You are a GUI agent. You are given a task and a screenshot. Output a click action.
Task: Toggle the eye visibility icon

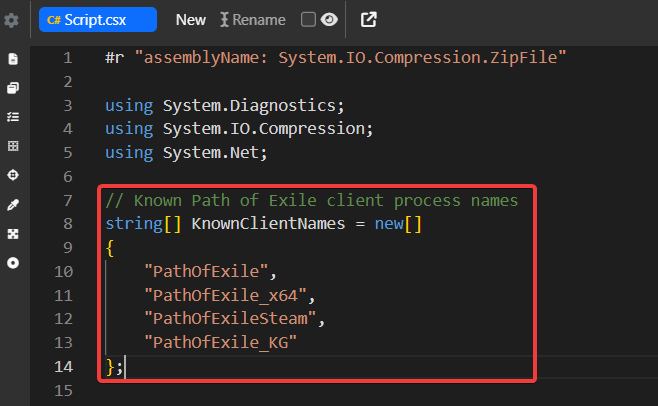pos(328,19)
